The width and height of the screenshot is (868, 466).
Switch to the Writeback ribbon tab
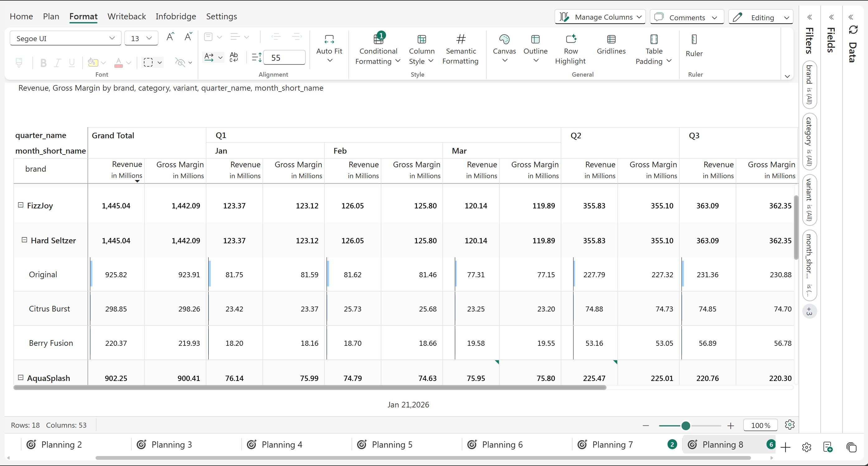point(126,16)
